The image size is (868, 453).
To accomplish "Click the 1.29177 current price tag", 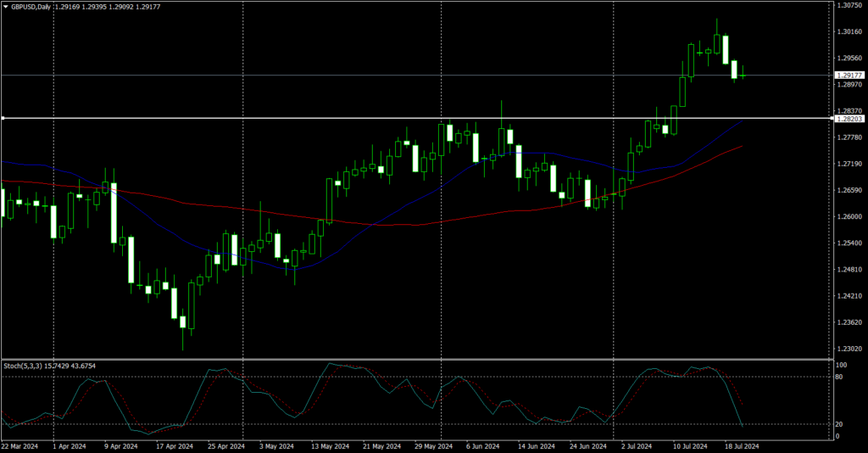I will [x=849, y=75].
